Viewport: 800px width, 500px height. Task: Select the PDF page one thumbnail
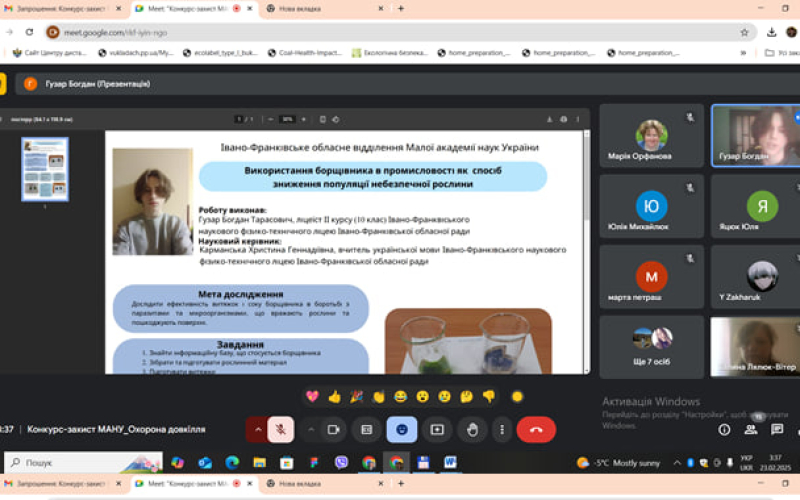tap(45, 169)
